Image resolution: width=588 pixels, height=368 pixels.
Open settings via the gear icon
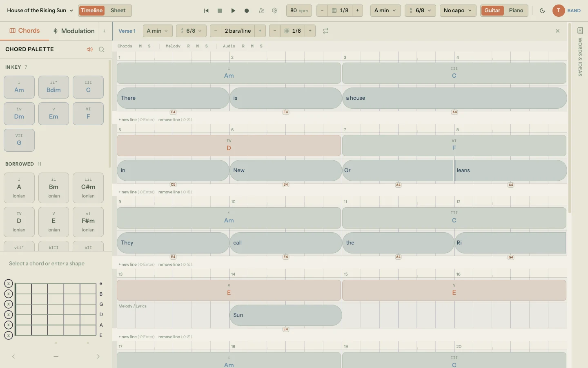(x=274, y=11)
